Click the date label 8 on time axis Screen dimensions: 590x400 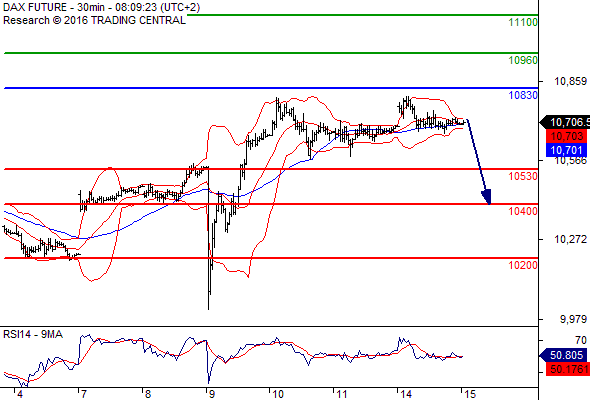click(x=148, y=394)
